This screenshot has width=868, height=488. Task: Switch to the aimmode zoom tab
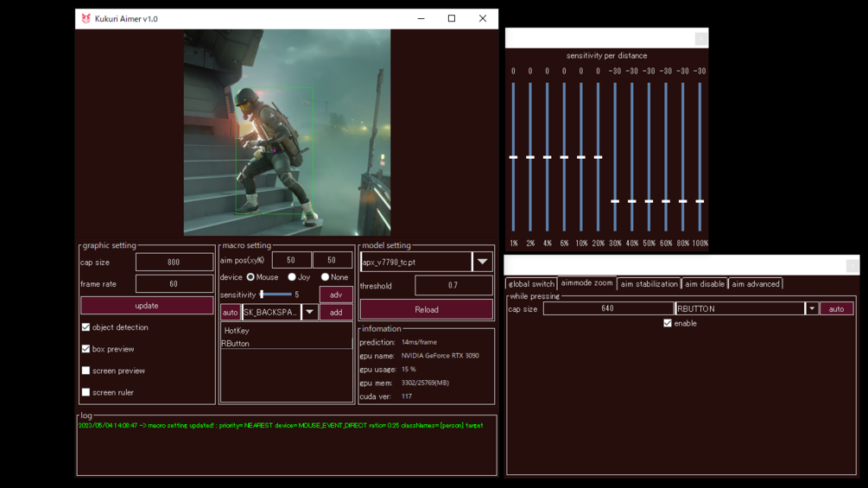click(586, 282)
